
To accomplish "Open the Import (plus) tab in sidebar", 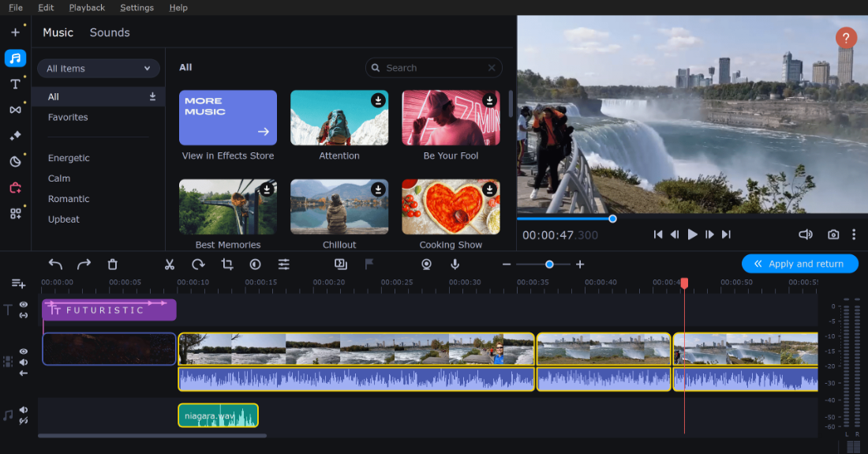I will click(x=16, y=32).
